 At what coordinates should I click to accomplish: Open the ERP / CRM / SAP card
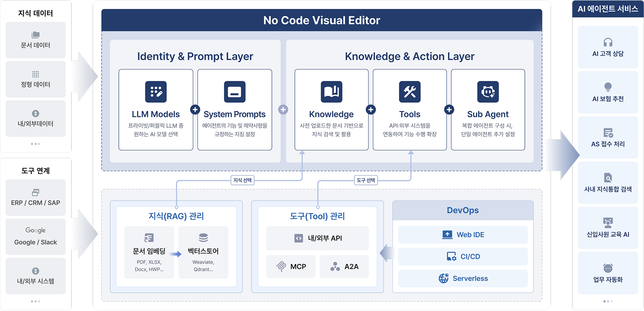coord(35,198)
